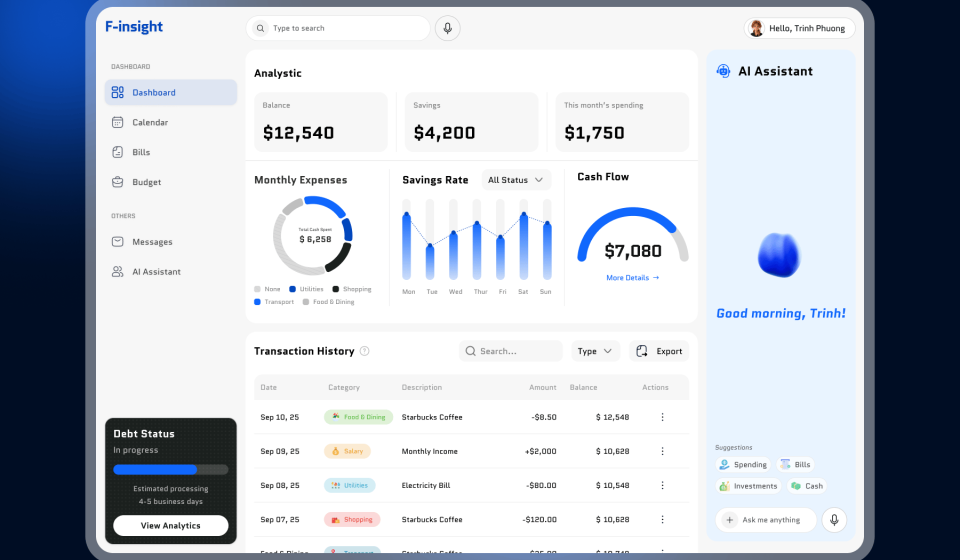Tap the microphone button in AI Assistant panel
This screenshot has height=560, width=960.
pyautogui.click(x=834, y=520)
